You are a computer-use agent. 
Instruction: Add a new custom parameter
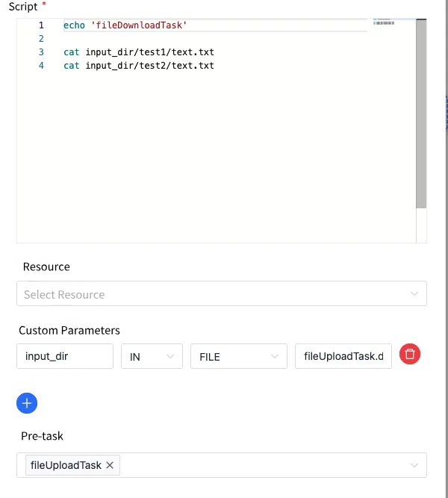[27, 403]
